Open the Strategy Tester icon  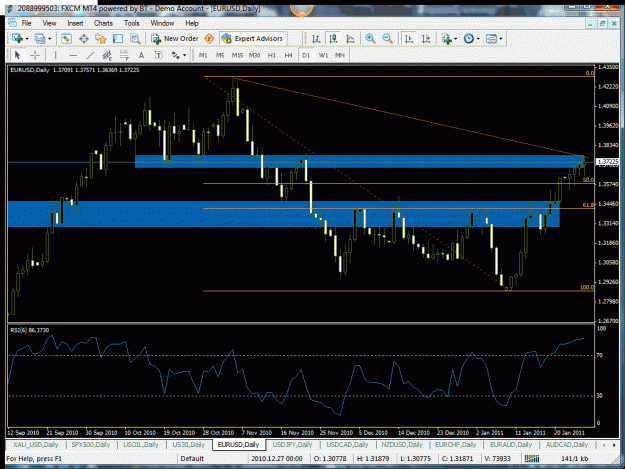136,39
